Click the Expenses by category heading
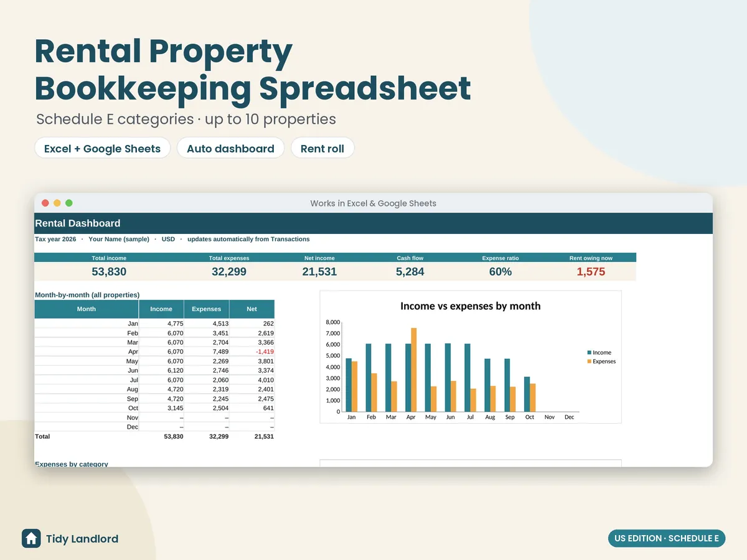 [72, 464]
